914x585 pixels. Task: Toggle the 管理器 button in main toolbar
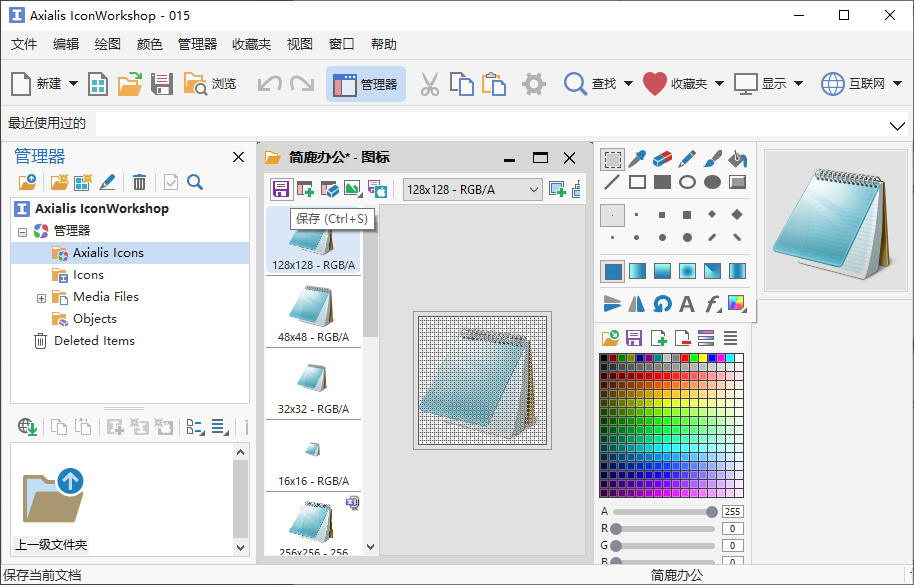pyautogui.click(x=366, y=84)
